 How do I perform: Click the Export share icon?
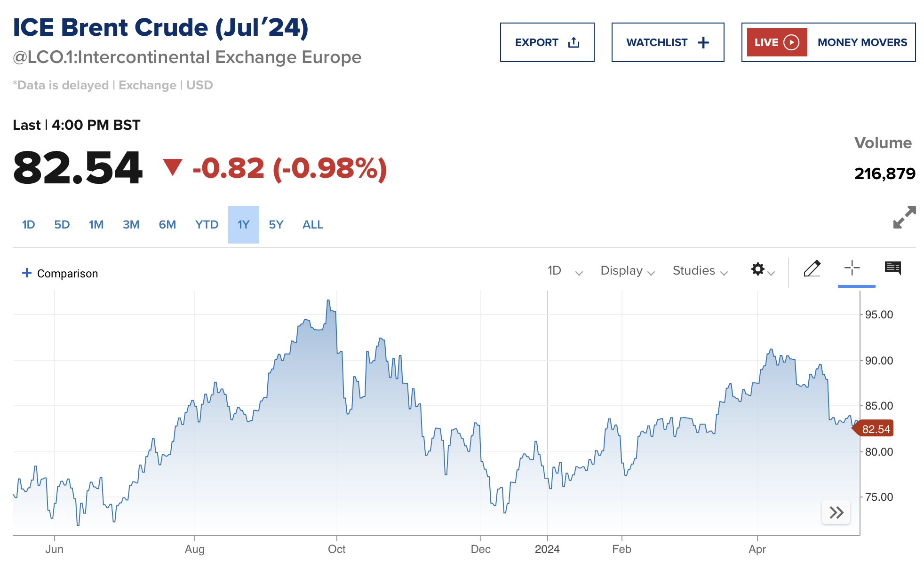tap(574, 43)
